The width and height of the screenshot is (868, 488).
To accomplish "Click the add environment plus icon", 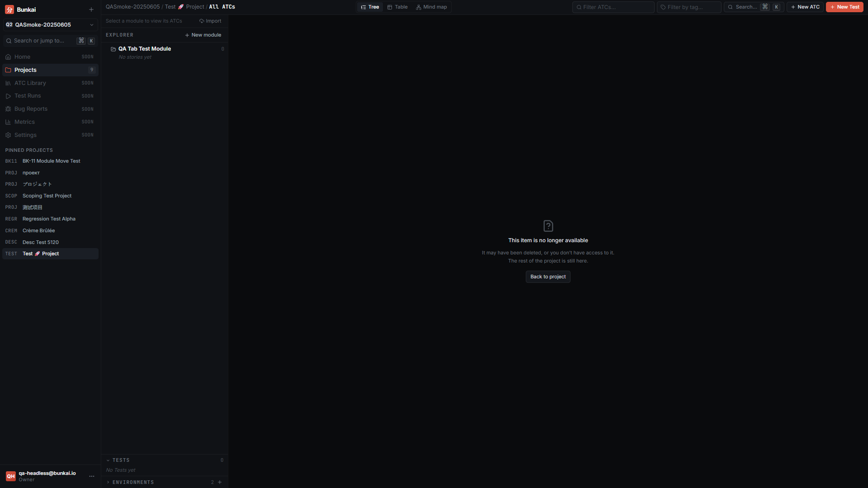I will [220, 482].
